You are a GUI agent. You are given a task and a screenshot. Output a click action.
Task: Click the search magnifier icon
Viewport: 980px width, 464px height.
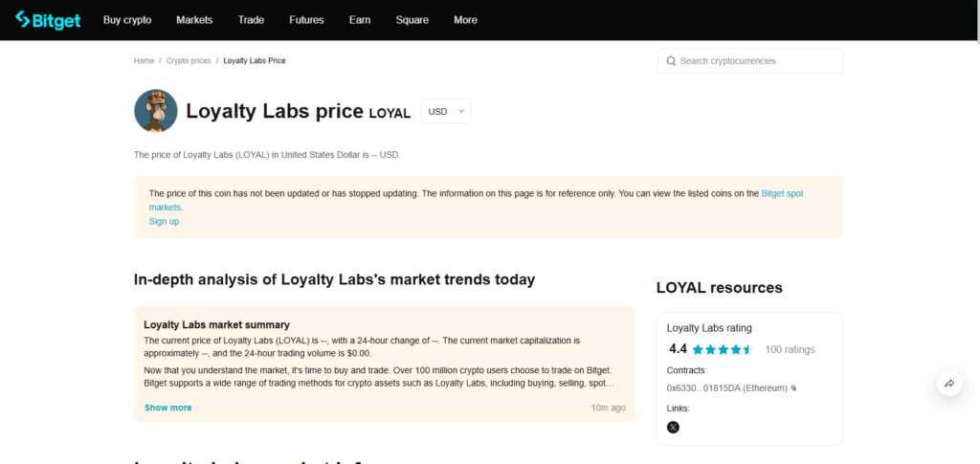[671, 61]
